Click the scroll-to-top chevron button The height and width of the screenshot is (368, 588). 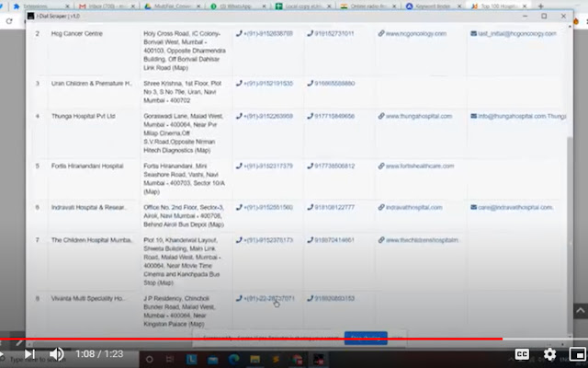[580, 311]
